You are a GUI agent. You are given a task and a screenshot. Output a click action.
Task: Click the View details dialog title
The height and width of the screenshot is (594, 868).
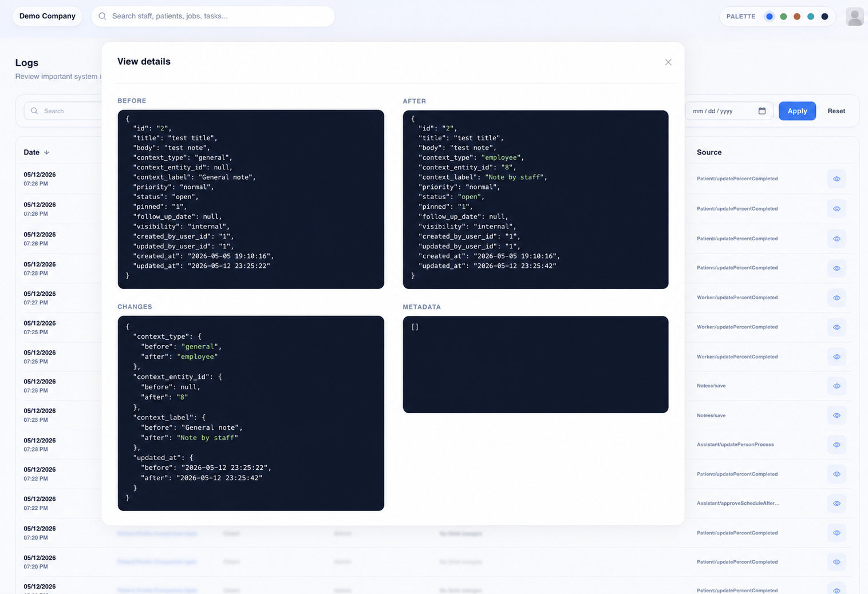tap(144, 61)
